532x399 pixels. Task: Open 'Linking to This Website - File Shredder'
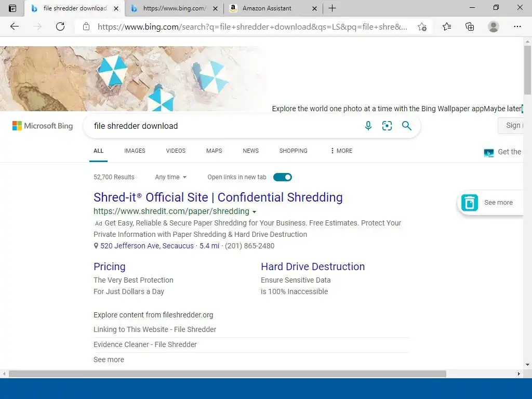[x=155, y=329]
